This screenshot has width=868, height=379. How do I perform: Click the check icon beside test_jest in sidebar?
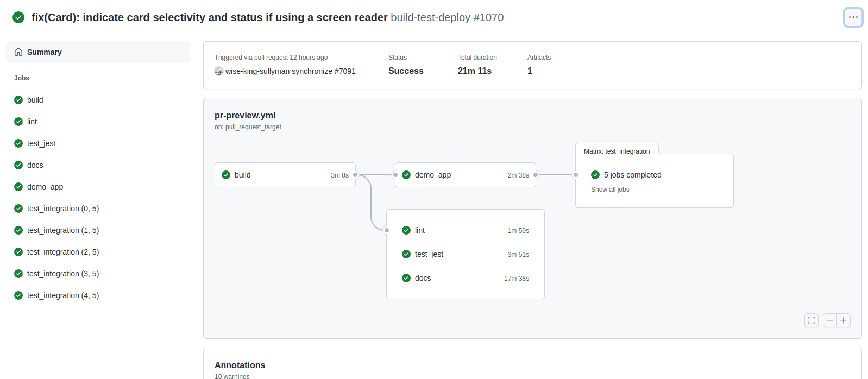[18, 143]
